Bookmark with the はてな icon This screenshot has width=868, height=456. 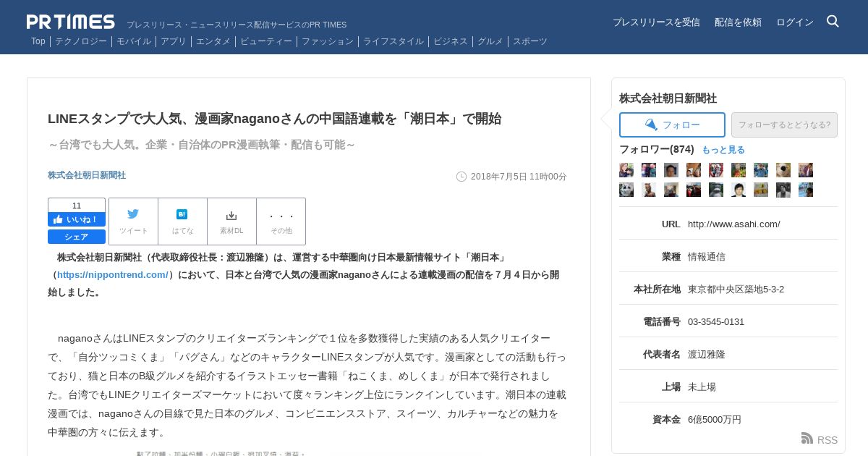pos(182,221)
